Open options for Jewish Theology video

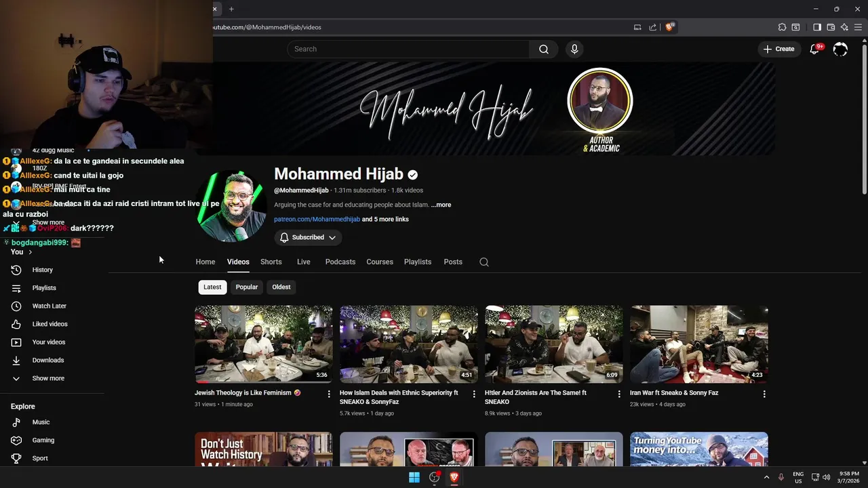(329, 394)
